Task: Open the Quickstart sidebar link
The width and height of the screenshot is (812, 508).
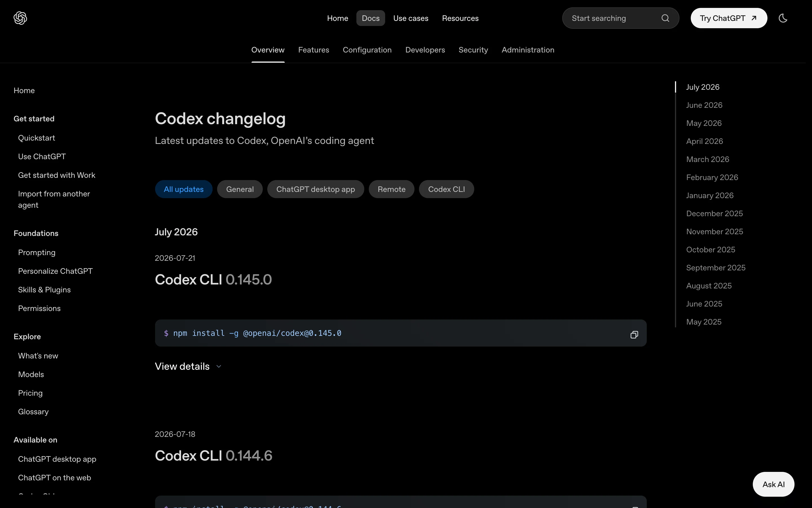Action: (37, 138)
